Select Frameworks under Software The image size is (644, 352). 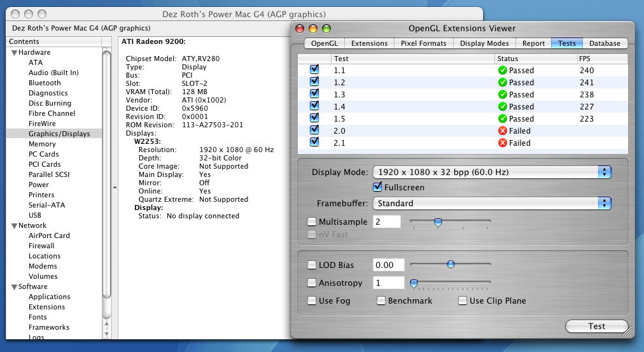[49, 327]
